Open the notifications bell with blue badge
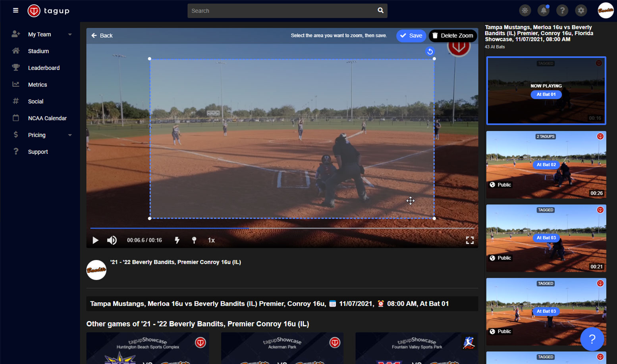Screen dimensions: 617x364 (x=543, y=10)
